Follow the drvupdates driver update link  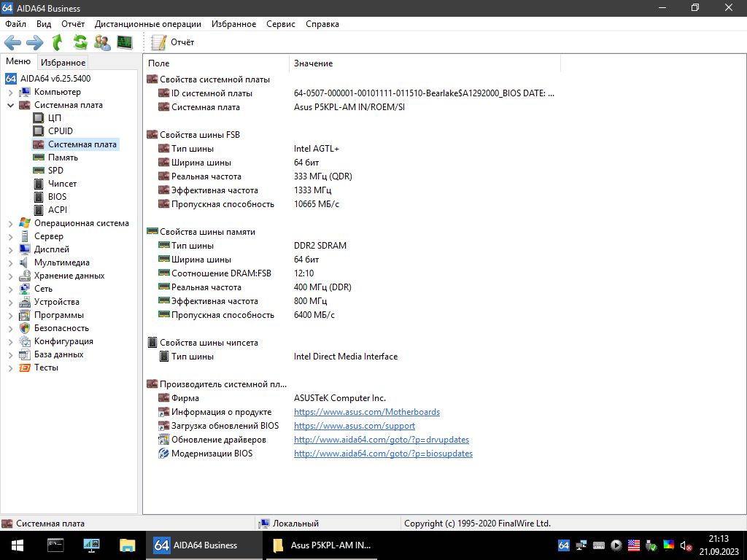382,440
